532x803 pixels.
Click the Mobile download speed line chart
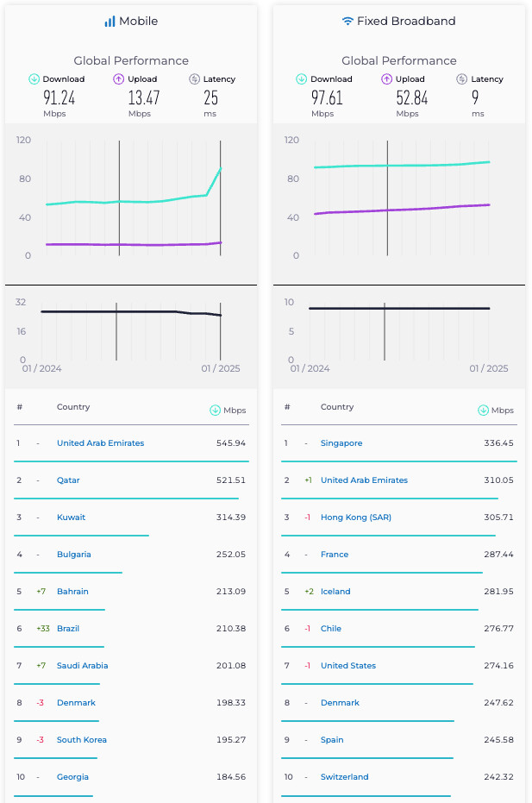pyautogui.click(x=129, y=202)
